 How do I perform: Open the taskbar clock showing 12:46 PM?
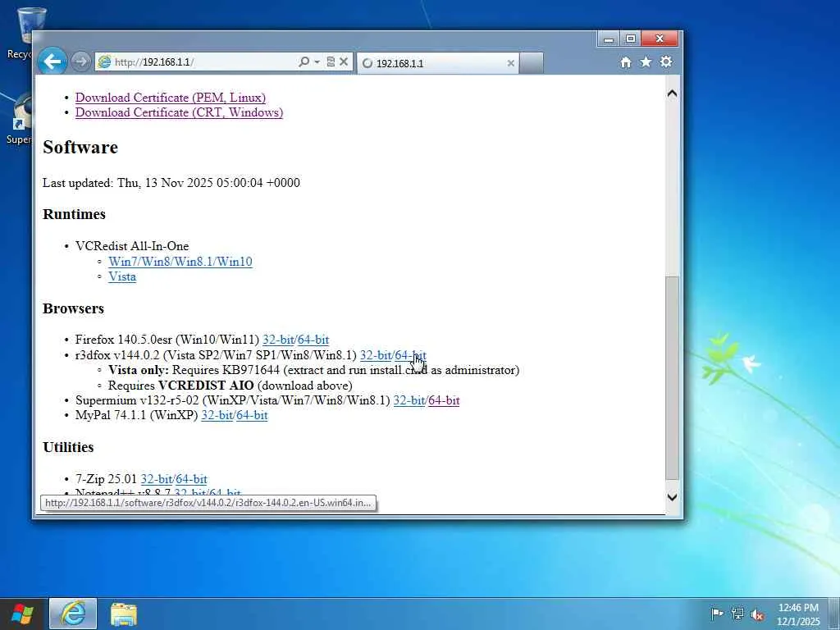pos(798,614)
